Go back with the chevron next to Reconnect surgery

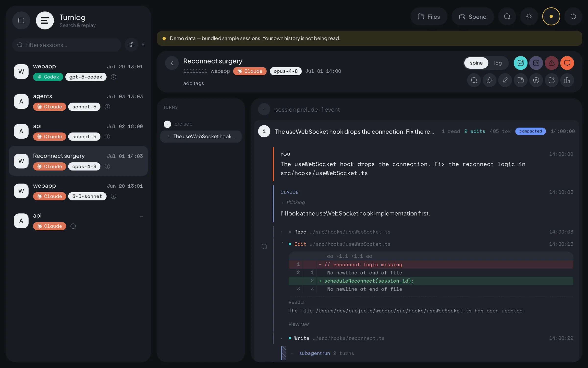(x=172, y=63)
